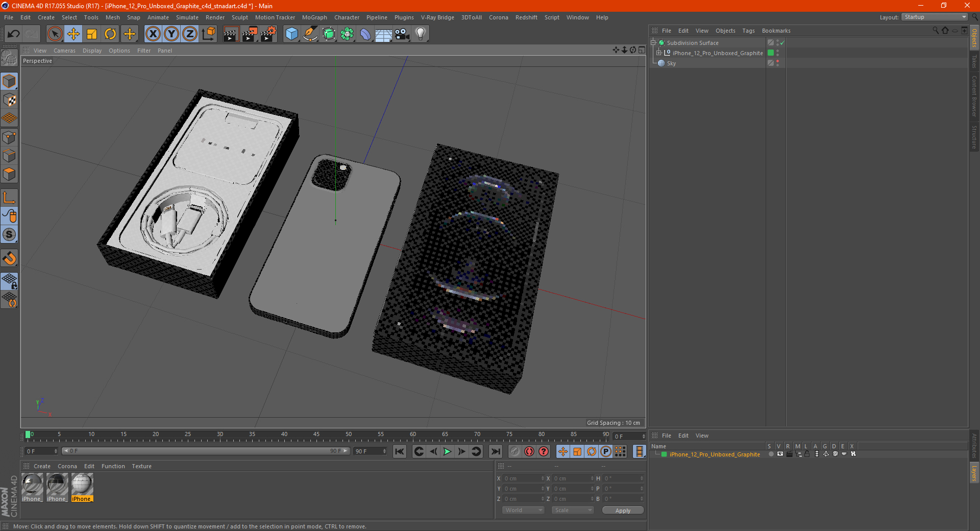Open material manager Texture menu
Screen dimensions: 980x531
point(141,466)
